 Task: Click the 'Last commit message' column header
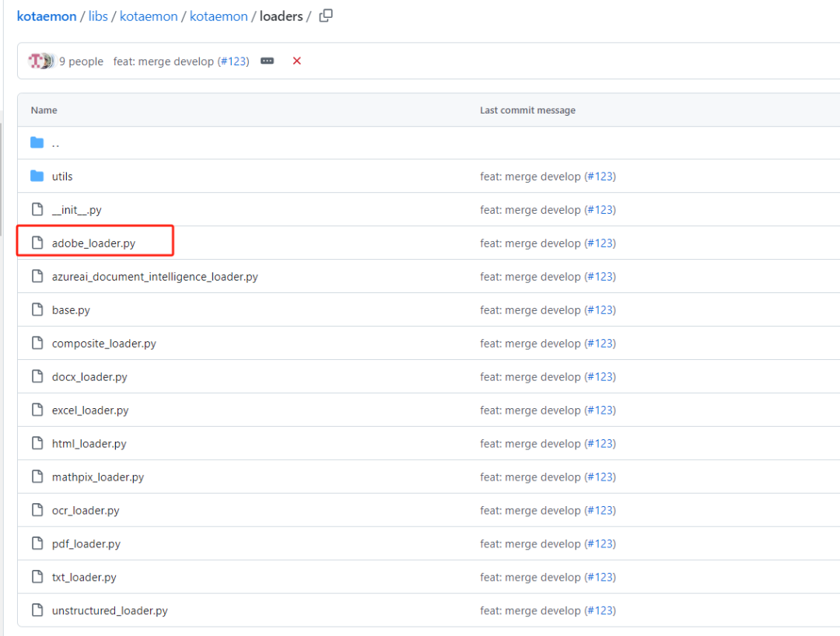tap(527, 110)
